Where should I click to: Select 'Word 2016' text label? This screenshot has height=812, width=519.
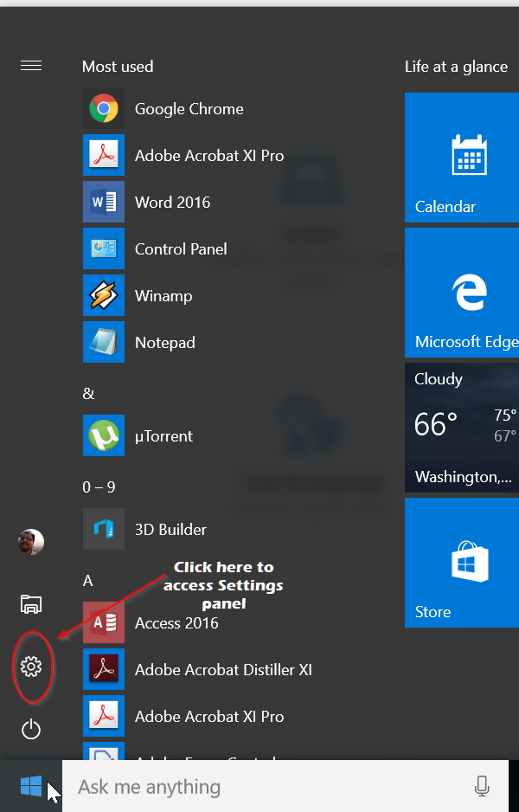point(172,202)
